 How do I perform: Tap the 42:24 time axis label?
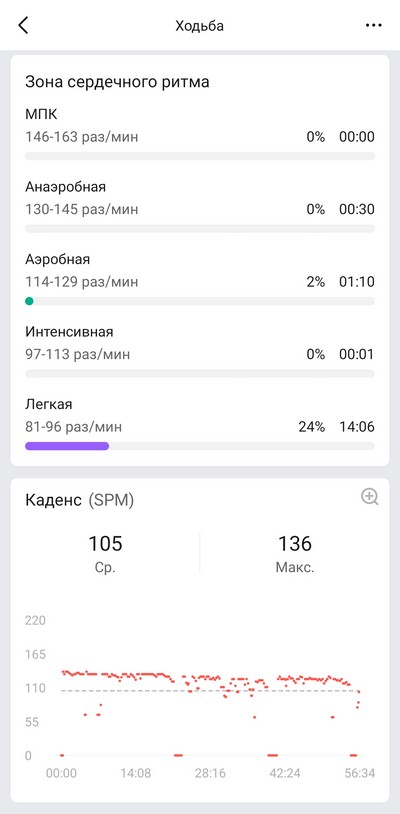285,773
